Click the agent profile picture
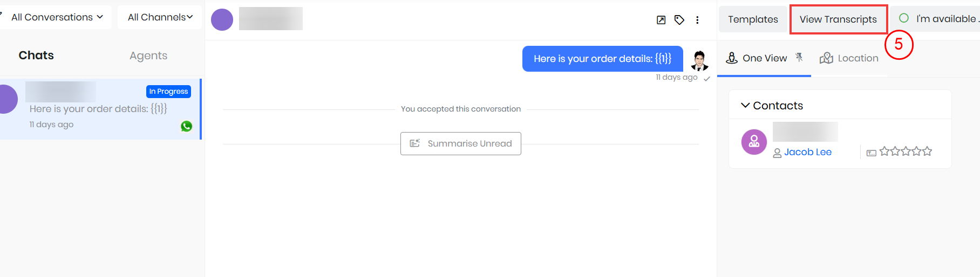This screenshot has width=980, height=277. (x=699, y=60)
